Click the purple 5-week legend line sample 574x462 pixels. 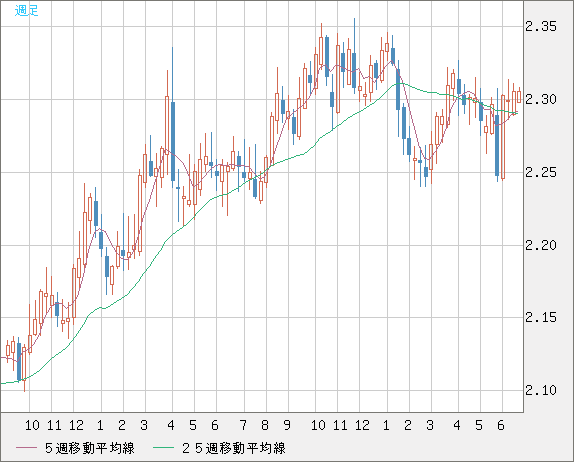(x=27, y=448)
